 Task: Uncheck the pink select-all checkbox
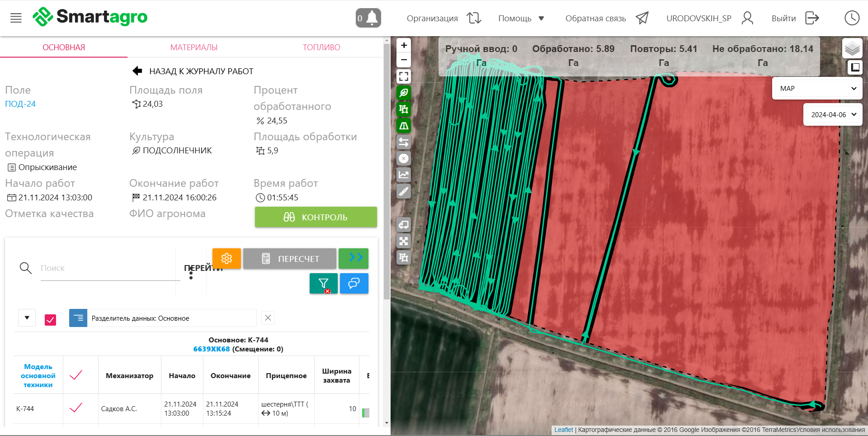[51, 320]
